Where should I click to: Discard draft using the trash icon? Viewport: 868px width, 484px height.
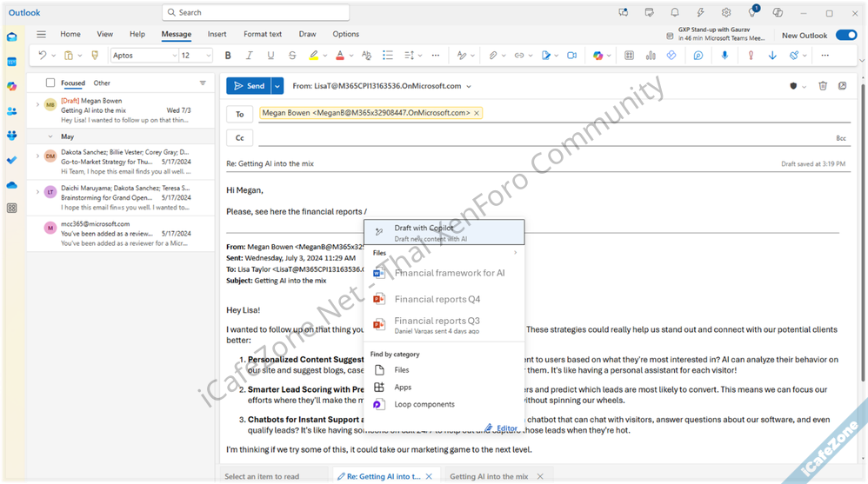pos(823,86)
